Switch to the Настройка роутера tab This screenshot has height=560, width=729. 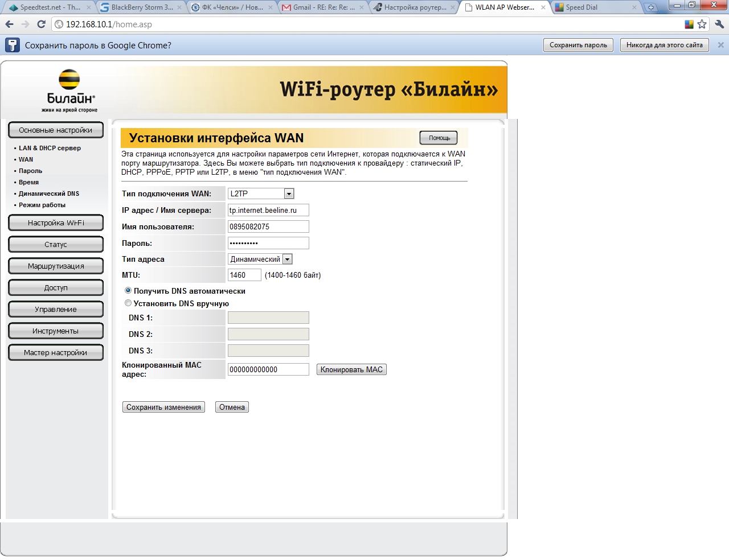pyautogui.click(x=413, y=7)
